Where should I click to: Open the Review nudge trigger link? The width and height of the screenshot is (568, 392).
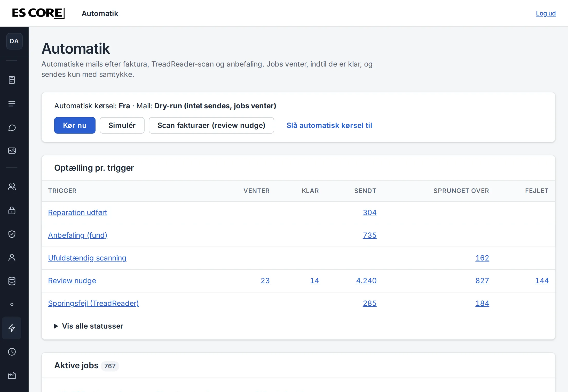pyautogui.click(x=72, y=281)
